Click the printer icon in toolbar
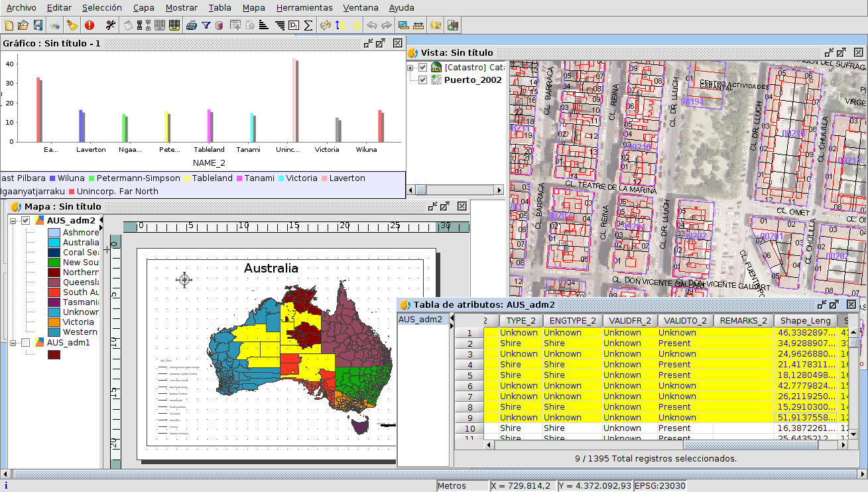The height and width of the screenshot is (492, 868). point(192,25)
